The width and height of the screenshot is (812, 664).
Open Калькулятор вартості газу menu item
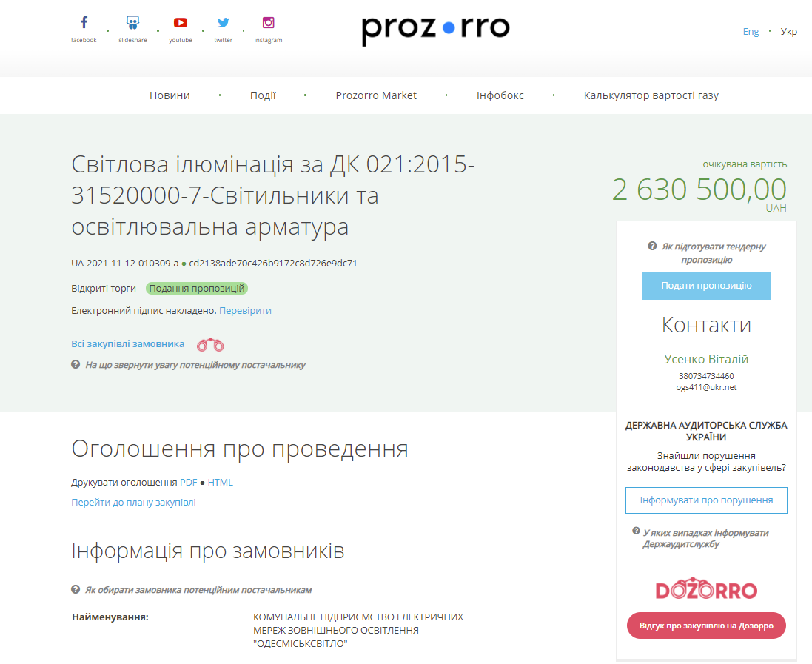coord(651,95)
